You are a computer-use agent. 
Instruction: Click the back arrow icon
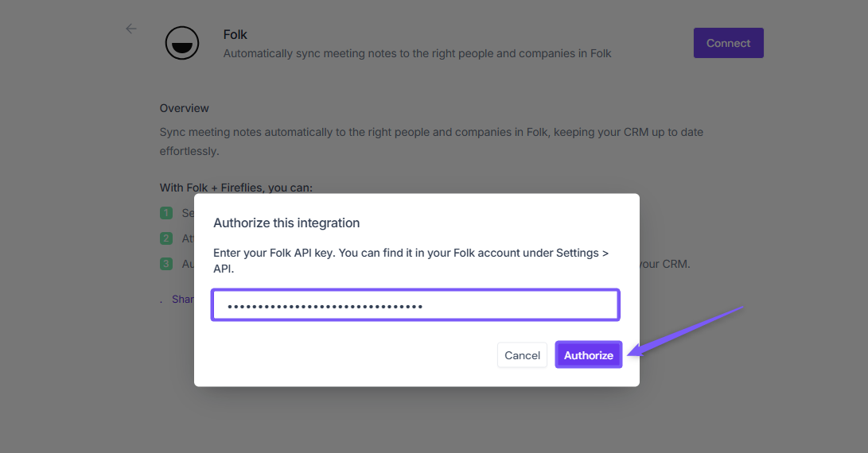(x=131, y=29)
